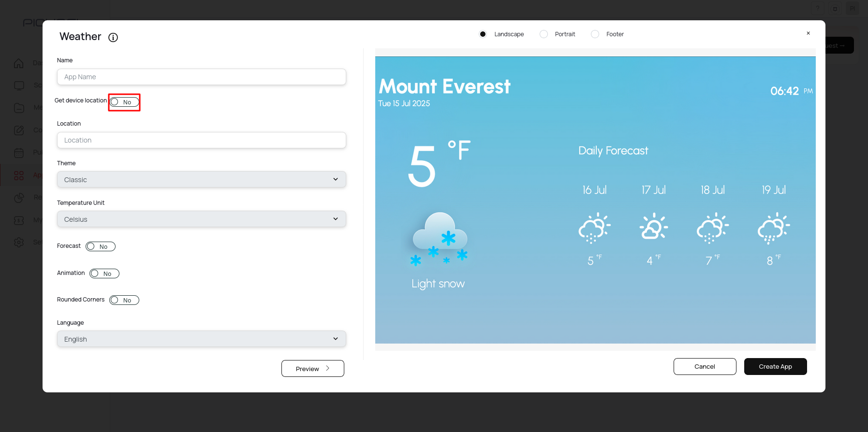Image resolution: width=868 pixels, height=432 pixels.
Task: Click the Create App button
Action: tap(775, 366)
